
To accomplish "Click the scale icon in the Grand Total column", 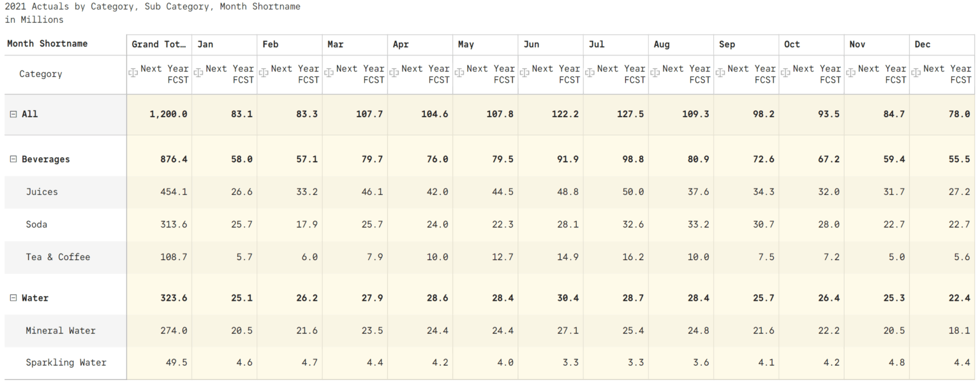I will click(x=133, y=73).
